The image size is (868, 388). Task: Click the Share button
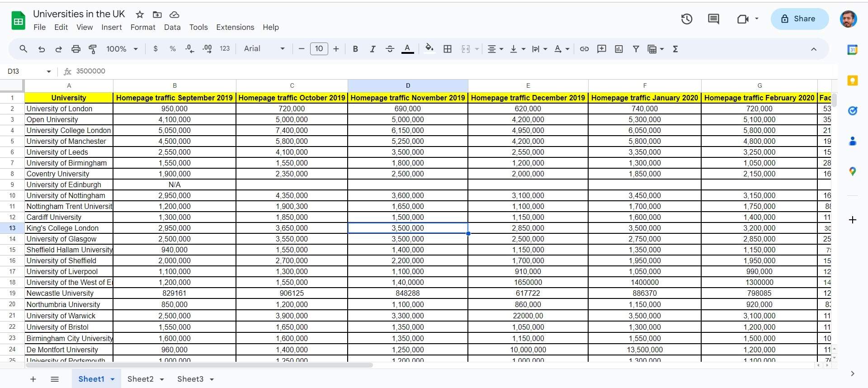[799, 19]
